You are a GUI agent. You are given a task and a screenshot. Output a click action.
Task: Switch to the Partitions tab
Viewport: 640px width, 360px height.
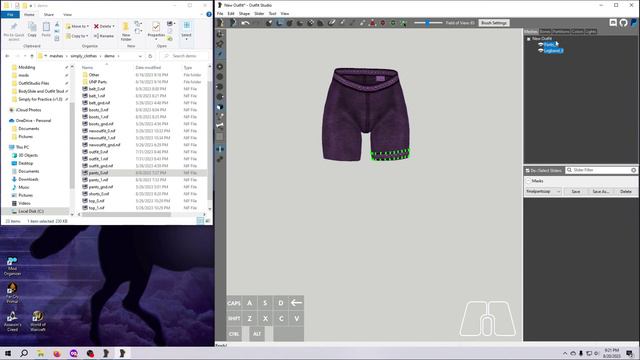pyautogui.click(x=561, y=31)
